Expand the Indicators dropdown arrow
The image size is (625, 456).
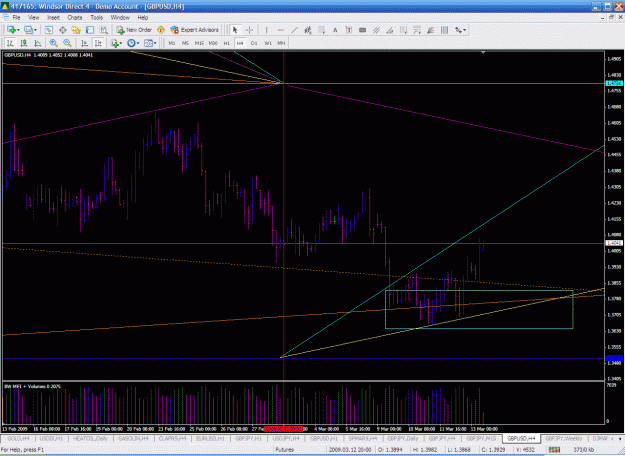pyautogui.click(x=121, y=43)
